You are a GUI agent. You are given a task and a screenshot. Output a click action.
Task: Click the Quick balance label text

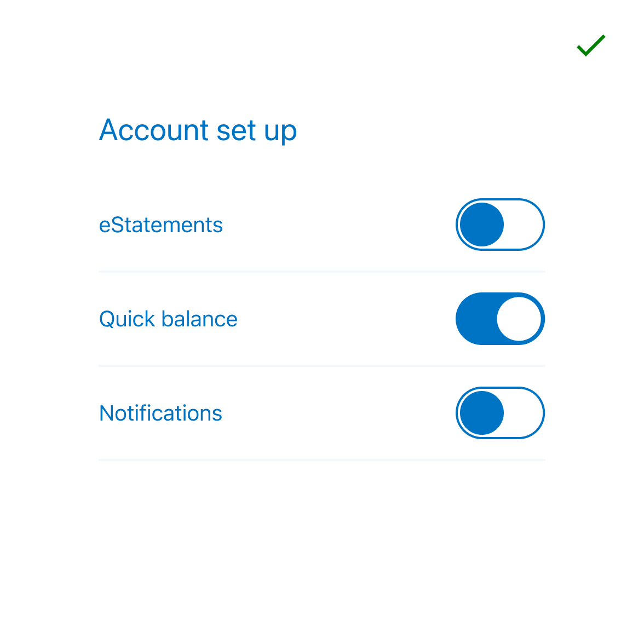[168, 319]
